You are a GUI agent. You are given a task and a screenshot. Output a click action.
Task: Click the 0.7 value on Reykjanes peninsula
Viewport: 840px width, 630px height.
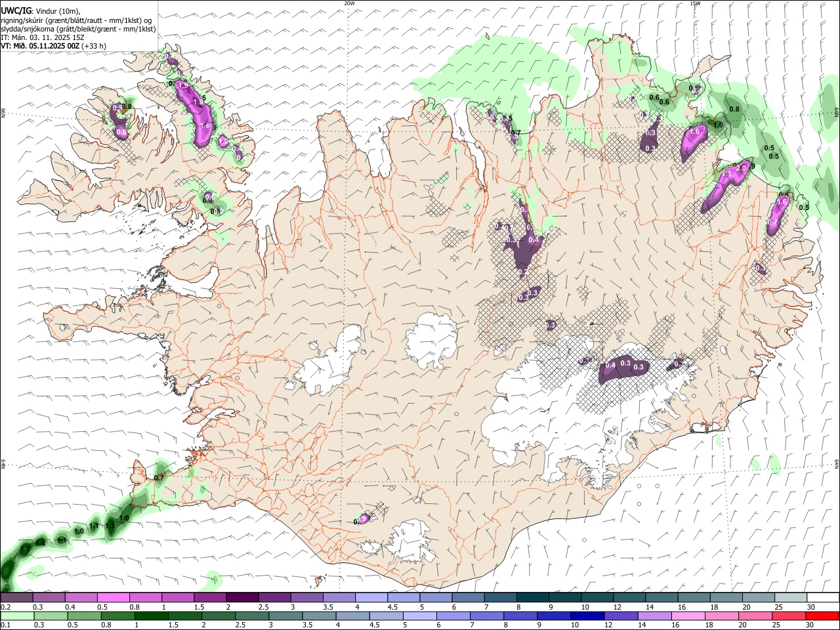pos(158,478)
